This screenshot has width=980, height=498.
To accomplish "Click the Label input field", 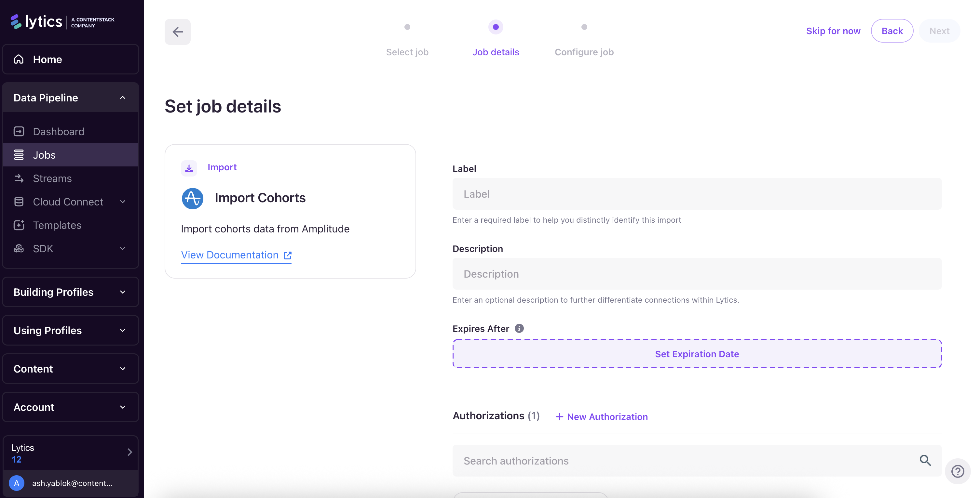I will point(697,194).
